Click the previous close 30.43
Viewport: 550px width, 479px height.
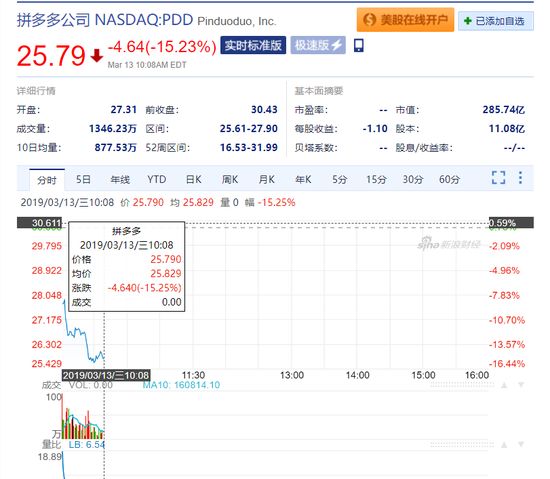coord(264,110)
